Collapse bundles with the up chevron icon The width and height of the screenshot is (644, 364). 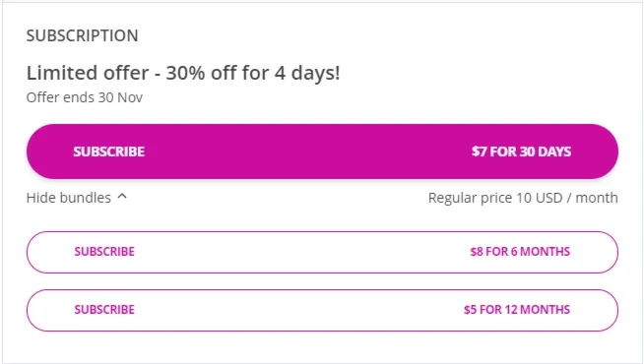[122, 197]
